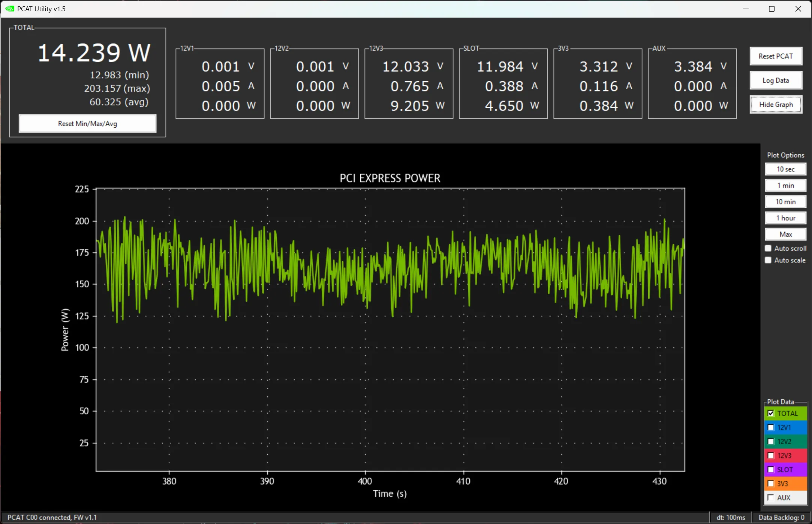Screen dimensions: 812x524
Task: Set plot range to 10 min
Action: [785, 202]
